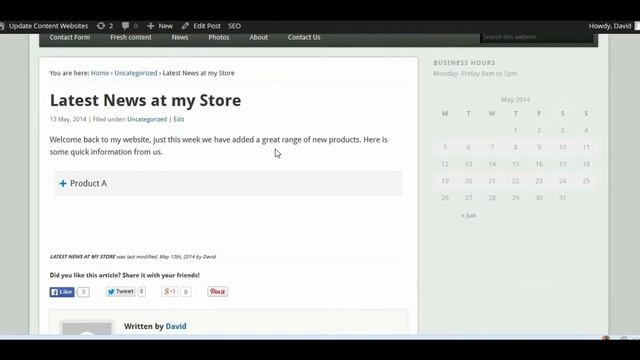This screenshot has width=640, height=360.
Task: Open the Howdy, David account menu
Action: pos(610,26)
